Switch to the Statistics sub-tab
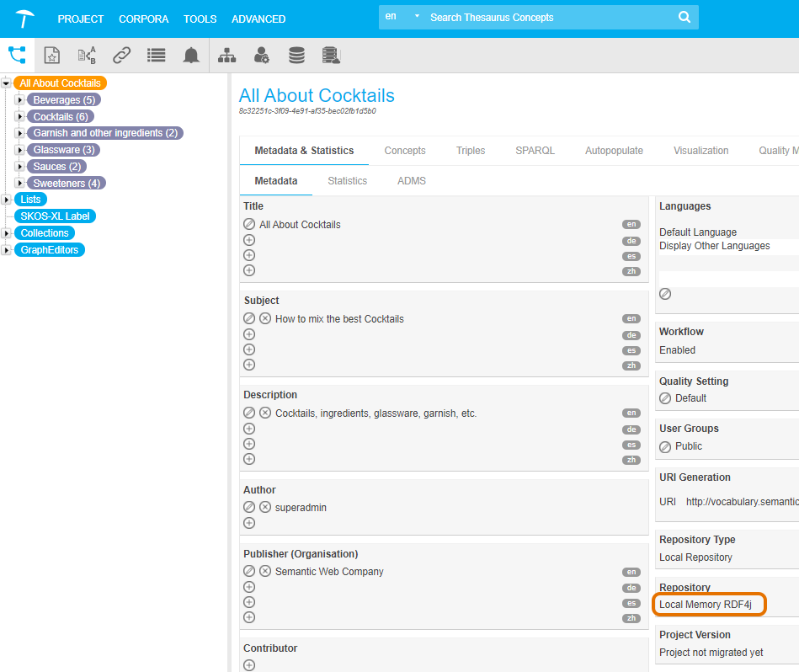 pos(347,181)
